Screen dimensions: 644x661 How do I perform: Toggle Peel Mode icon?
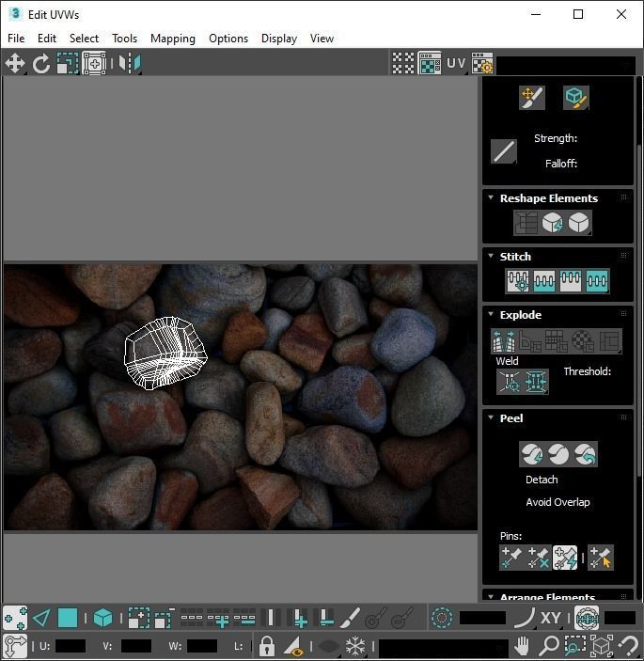click(558, 454)
